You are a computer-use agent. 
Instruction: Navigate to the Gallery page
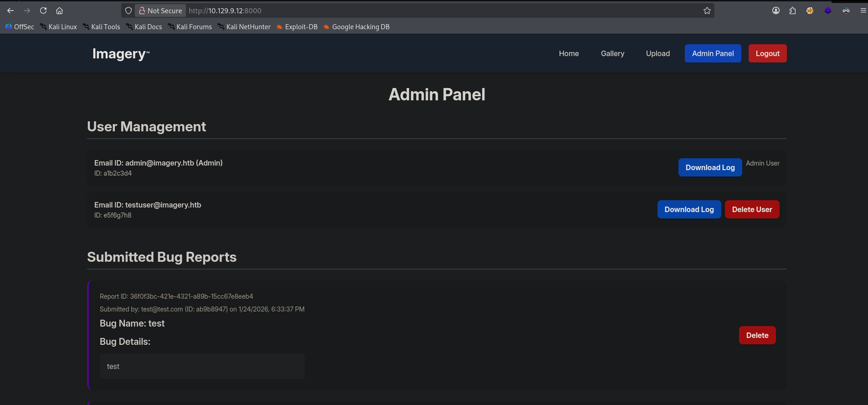pos(612,53)
